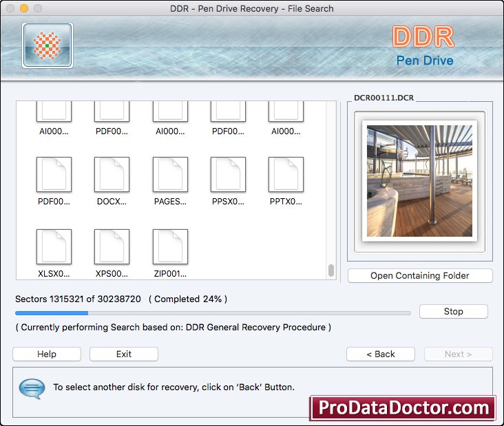Select the XPS file icon
This screenshot has width=504, height=426.
(112, 247)
